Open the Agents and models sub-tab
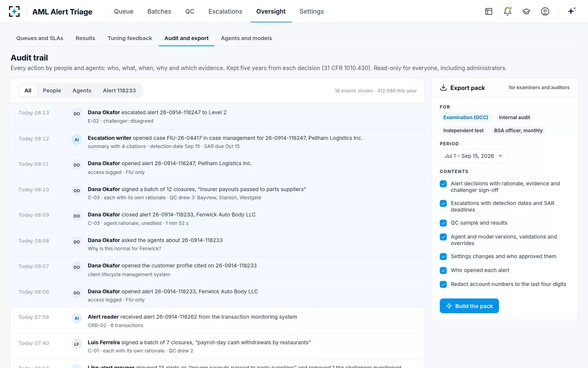Screen dimensions: 588x368 (246, 38)
